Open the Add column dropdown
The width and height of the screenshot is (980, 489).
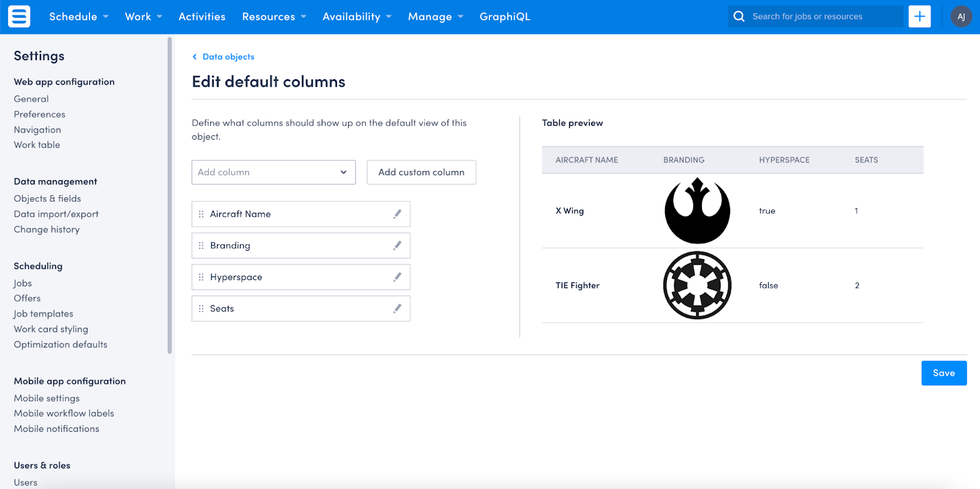[273, 172]
